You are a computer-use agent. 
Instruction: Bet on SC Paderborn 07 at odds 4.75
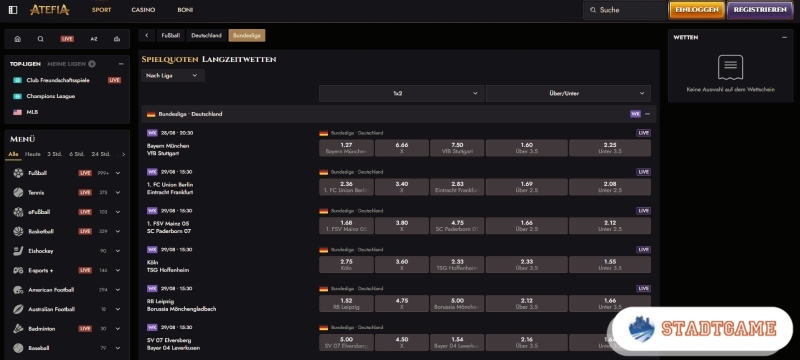[x=457, y=226]
